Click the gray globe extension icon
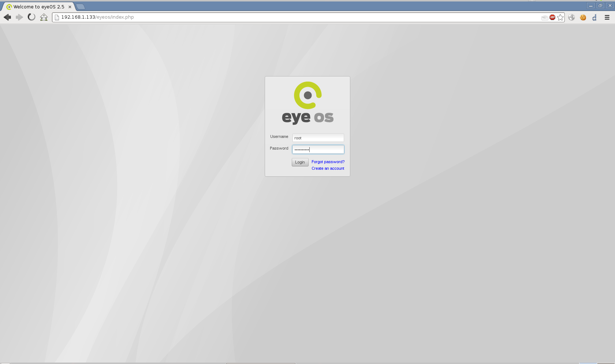The image size is (615, 364). tap(571, 17)
